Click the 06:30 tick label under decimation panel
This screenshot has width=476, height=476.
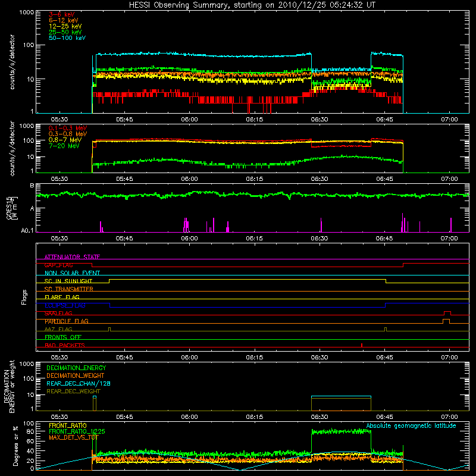pos(320,417)
